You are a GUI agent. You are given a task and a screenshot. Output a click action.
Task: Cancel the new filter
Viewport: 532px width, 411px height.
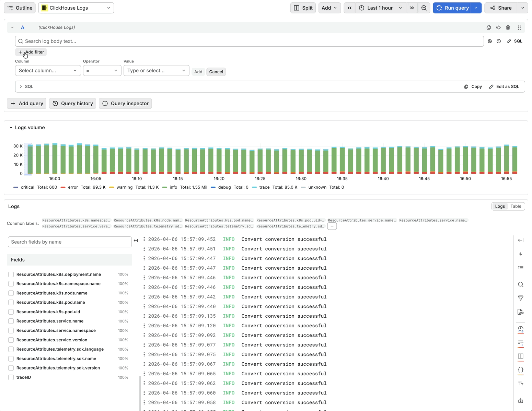216,72
